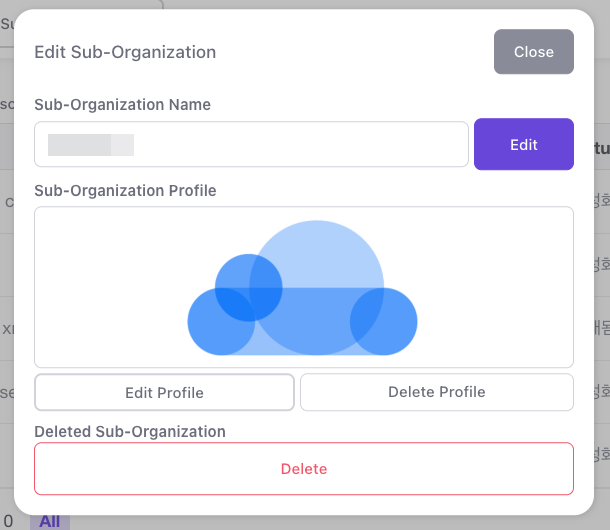Viewport: 610px width, 530px height.
Task: Click the dimmed status column header behind dialog
Action: point(600,148)
